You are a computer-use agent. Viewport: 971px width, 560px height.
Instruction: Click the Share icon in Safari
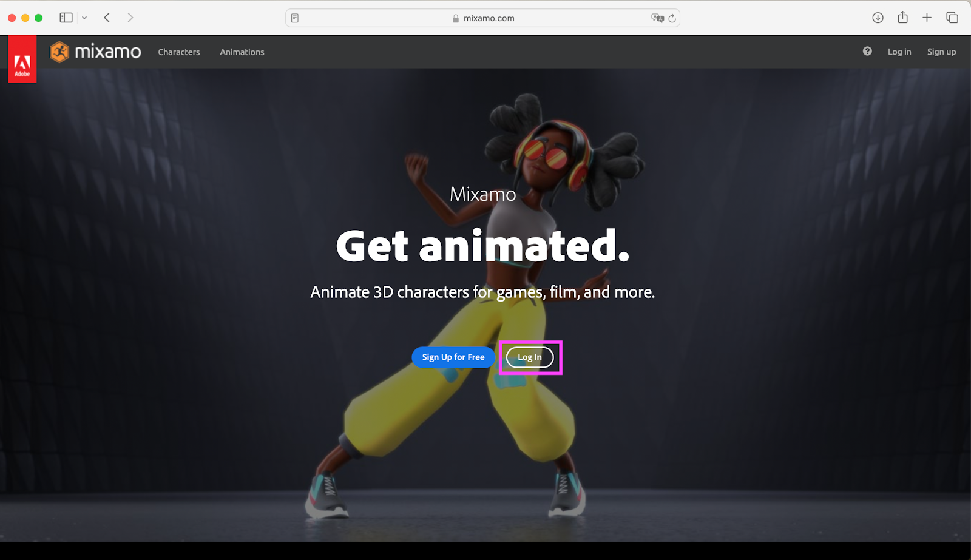click(x=902, y=18)
